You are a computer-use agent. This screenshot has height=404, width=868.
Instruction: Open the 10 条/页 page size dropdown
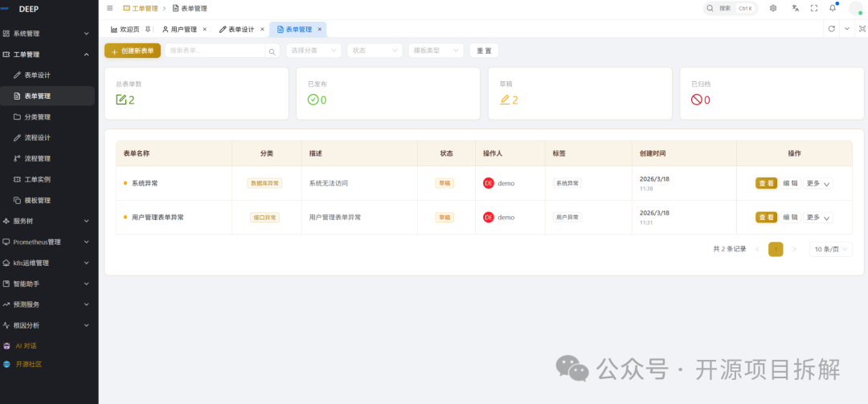click(x=830, y=250)
